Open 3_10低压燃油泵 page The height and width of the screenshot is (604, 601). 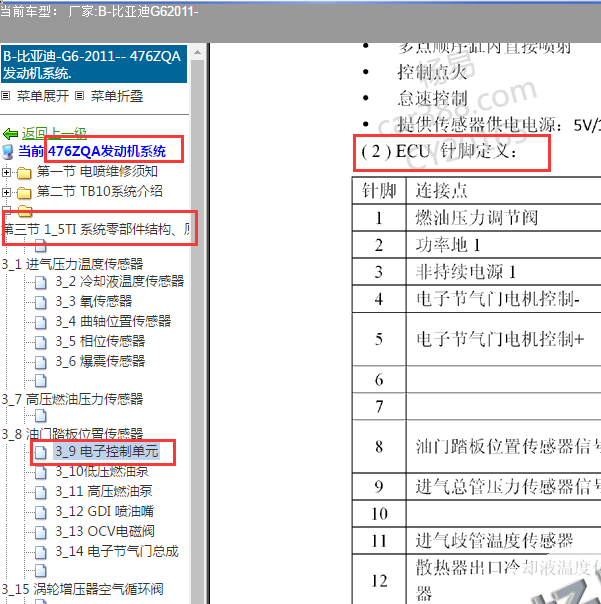click(102, 471)
